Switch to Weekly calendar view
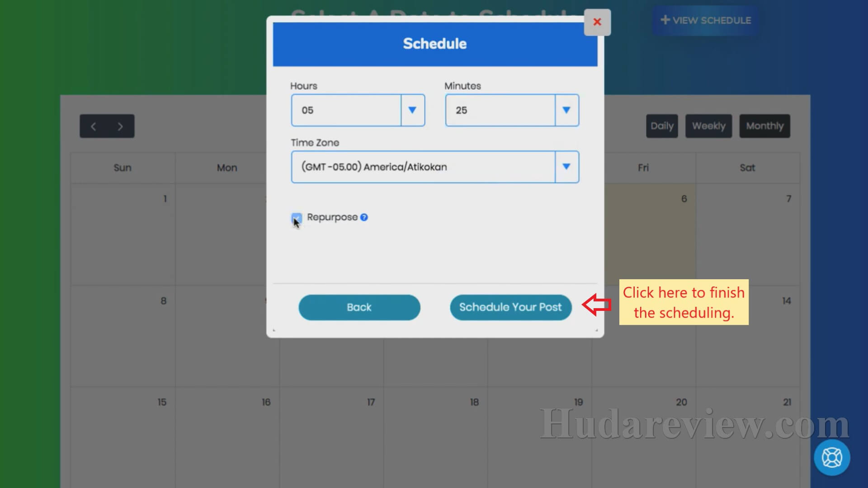The image size is (868, 488). pyautogui.click(x=709, y=126)
